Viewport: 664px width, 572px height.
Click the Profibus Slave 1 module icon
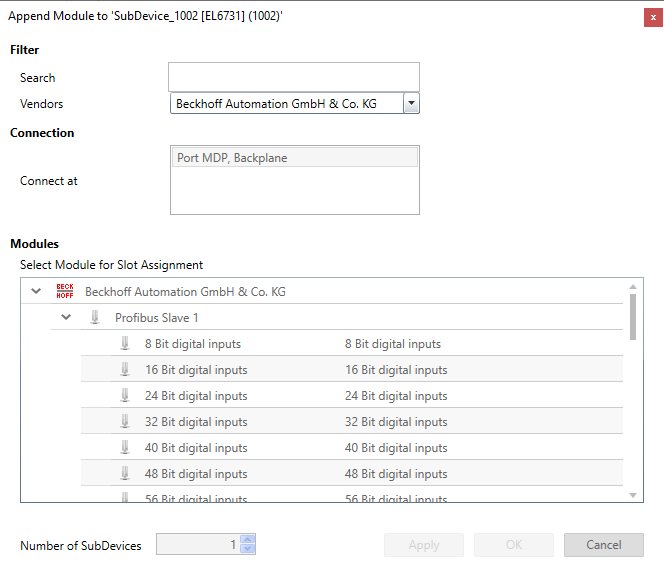pos(95,318)
